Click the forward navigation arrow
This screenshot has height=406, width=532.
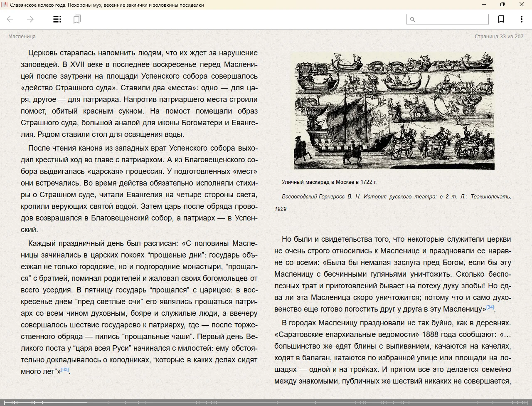(30, 19)
